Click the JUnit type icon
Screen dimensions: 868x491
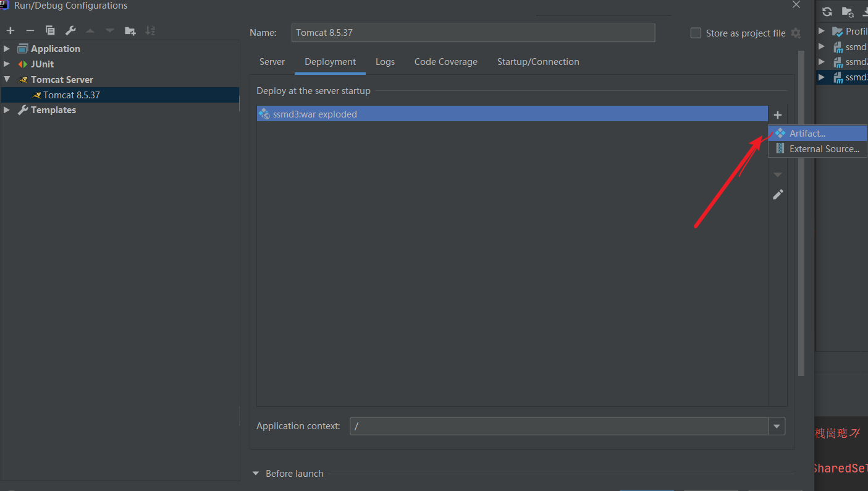pos(23,64)
